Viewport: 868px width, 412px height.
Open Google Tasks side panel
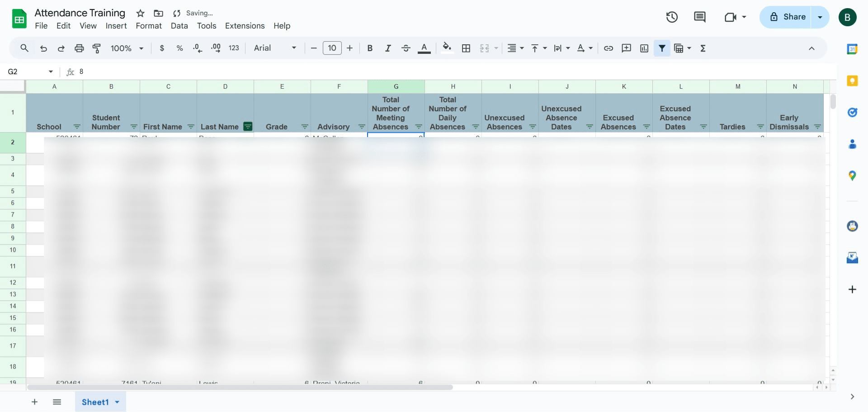[x=852, y=112]
